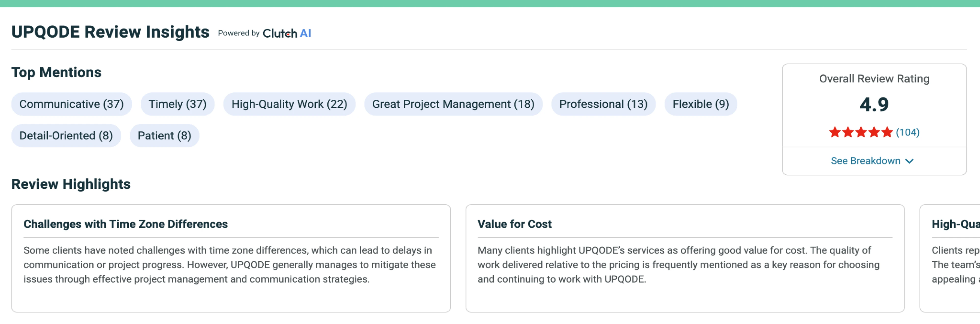
Task: Click the Overall Review Rating label
Action: [874, 79]
